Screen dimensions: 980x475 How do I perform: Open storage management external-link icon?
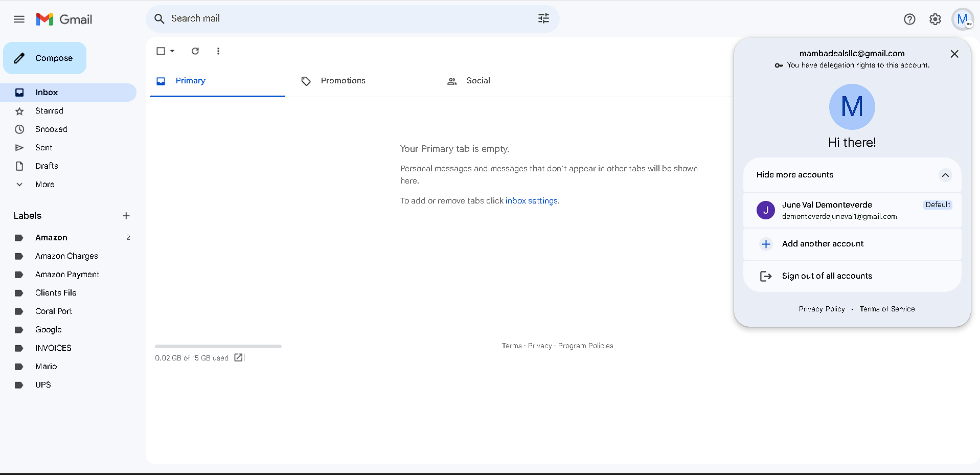point(238,357)
